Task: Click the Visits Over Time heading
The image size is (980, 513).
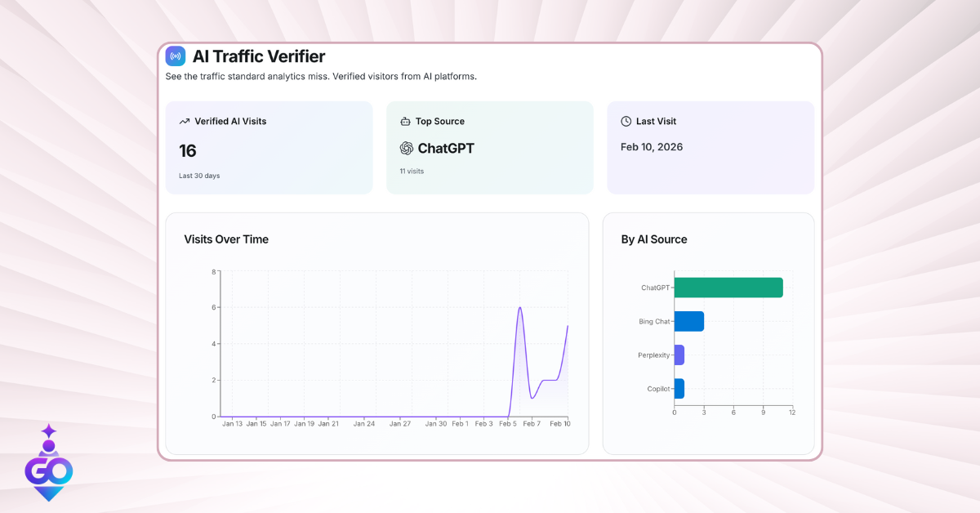Action: [226, 239]
